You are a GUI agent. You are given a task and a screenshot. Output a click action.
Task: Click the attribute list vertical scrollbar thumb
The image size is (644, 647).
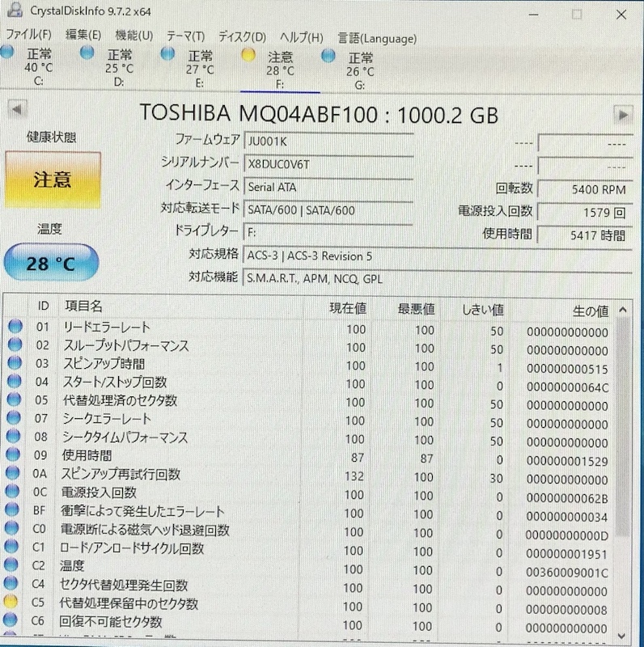[622, 427]
